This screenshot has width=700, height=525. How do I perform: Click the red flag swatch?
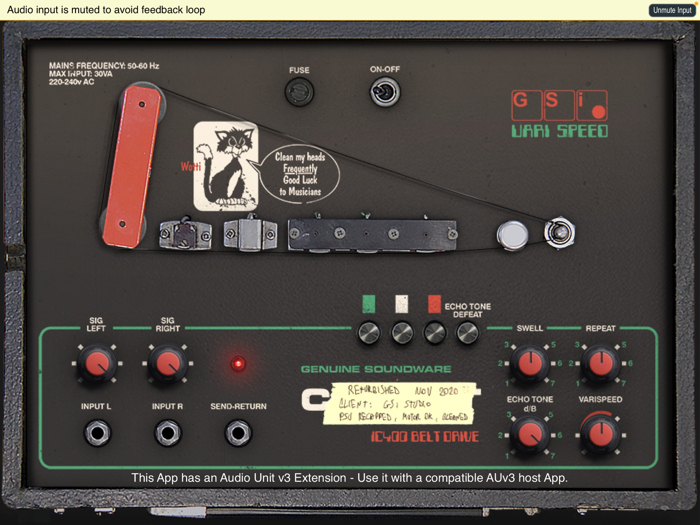coord(434,304)
